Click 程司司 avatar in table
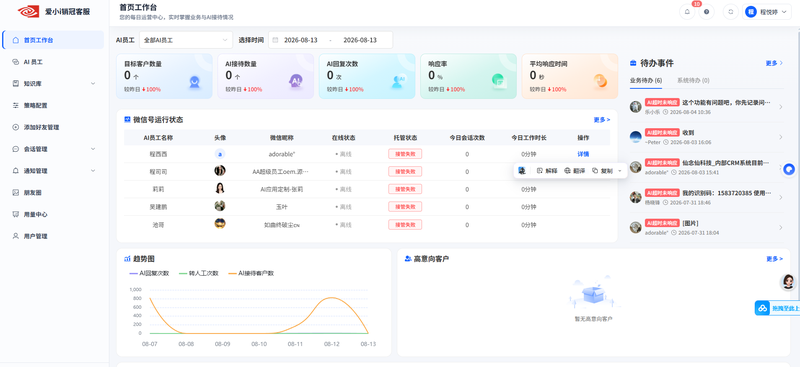 point(220,171)
